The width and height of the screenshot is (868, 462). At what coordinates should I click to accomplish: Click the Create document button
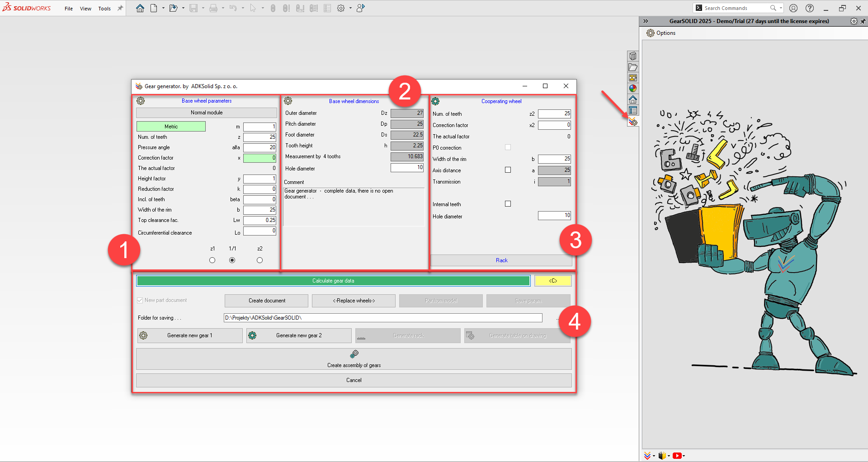click(x=267, y=301)
